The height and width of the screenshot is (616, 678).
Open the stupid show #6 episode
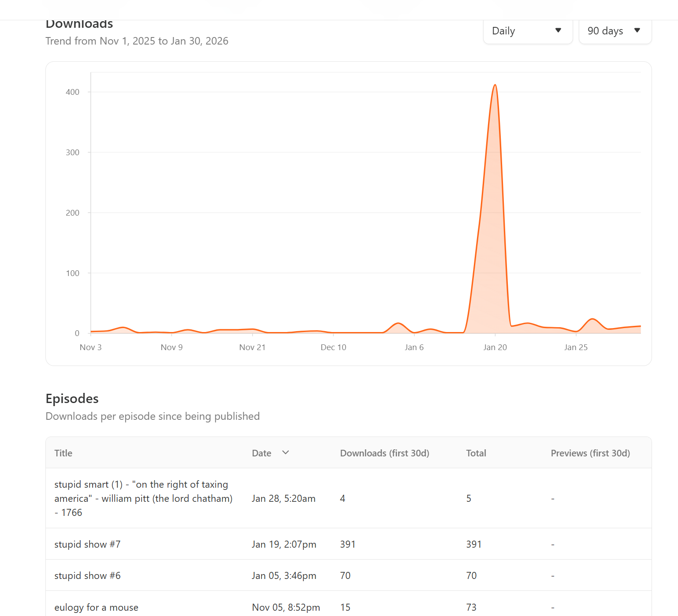pos(87,575)
